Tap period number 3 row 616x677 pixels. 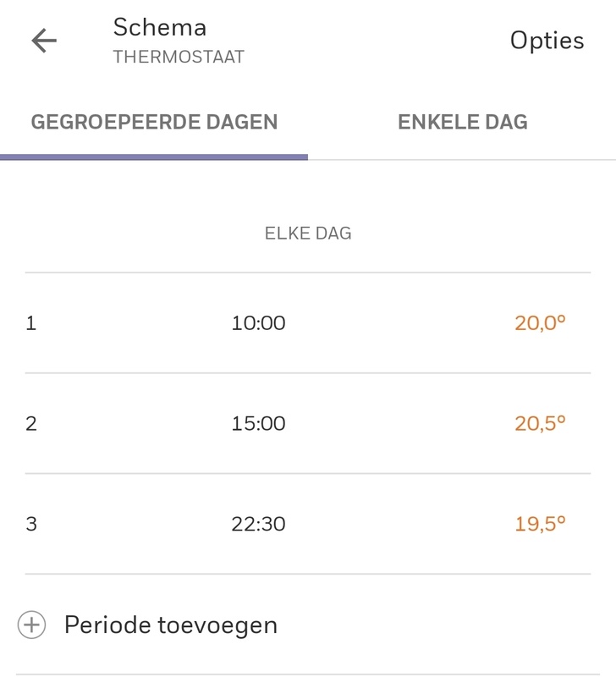(31, 525)
